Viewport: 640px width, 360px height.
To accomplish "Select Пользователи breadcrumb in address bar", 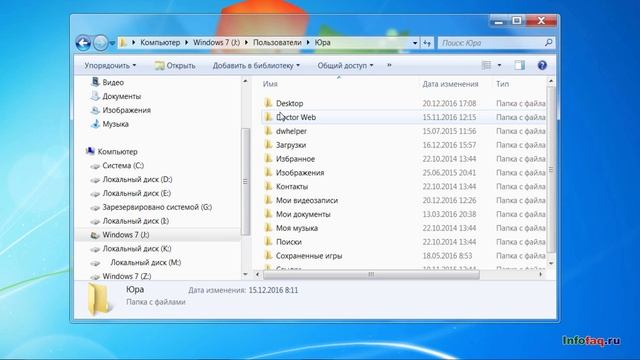I will pyautogui.click(x=277, y=42).
